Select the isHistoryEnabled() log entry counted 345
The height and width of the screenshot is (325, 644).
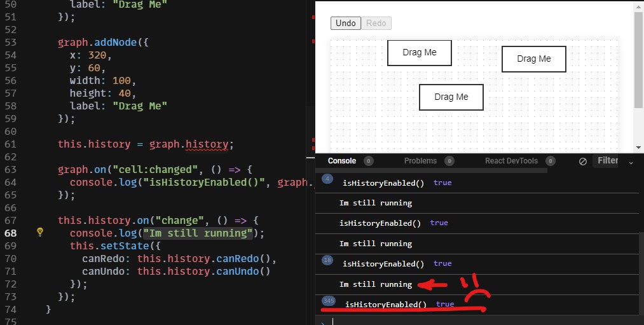coord(476,305)
